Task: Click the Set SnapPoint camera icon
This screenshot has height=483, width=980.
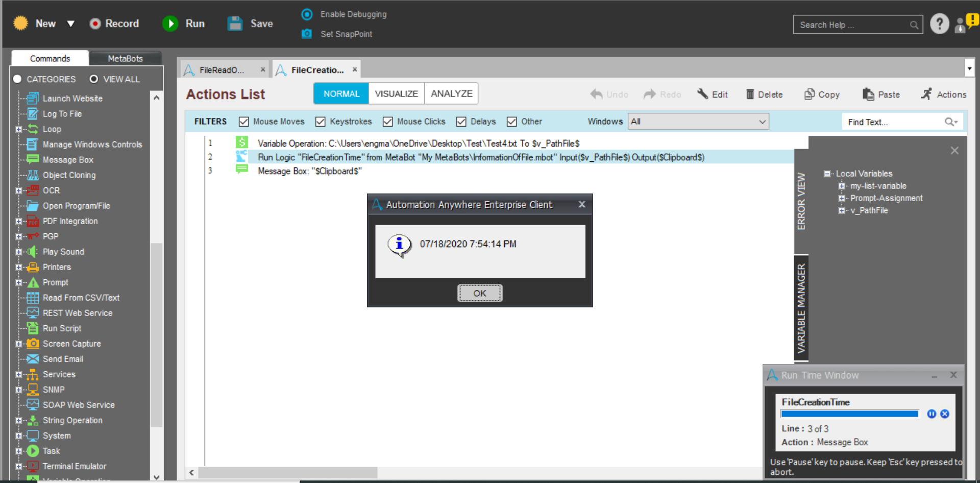Action: click(307, 34)
